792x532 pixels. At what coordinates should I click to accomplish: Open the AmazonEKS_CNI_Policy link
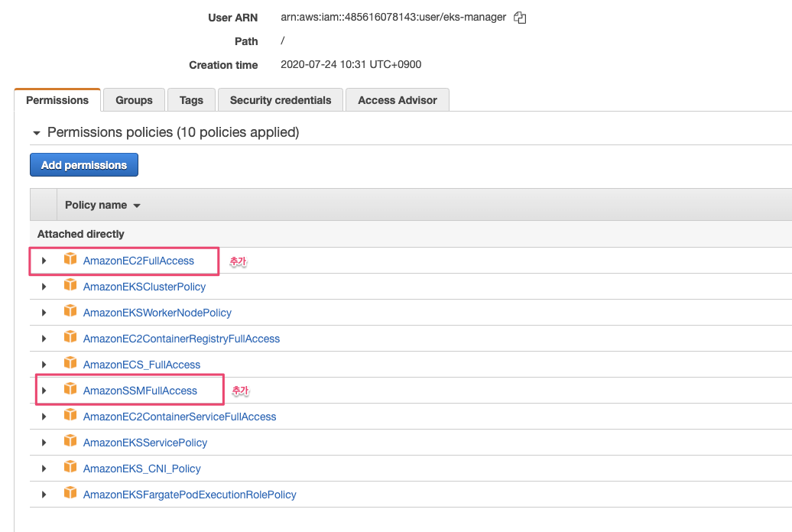(x=142, y=469)
